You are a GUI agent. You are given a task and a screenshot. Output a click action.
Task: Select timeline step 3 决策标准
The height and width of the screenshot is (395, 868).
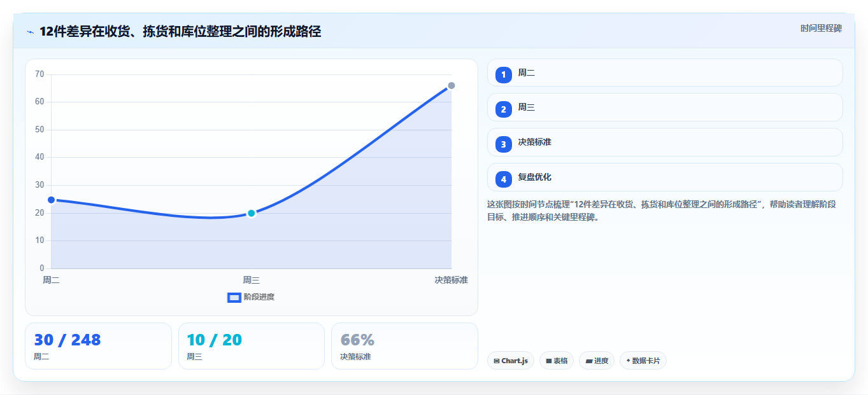click(x=665, y=142)
